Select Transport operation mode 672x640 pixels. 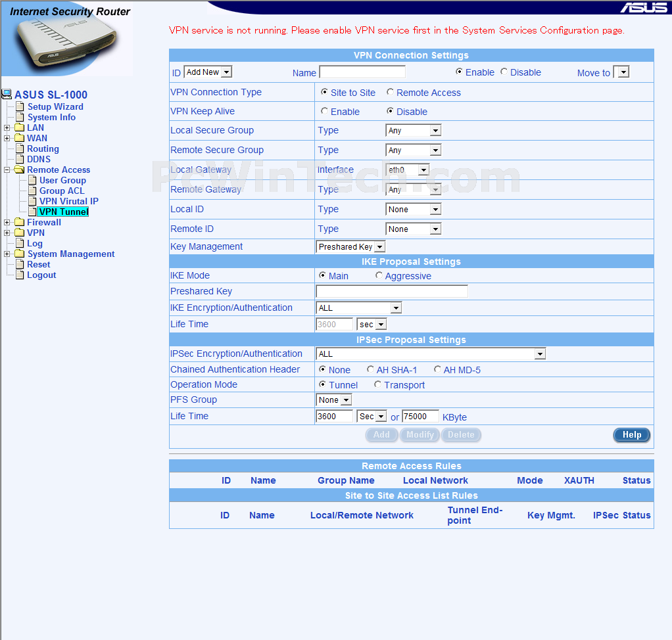pyautogui.click(x=377, y=384)
